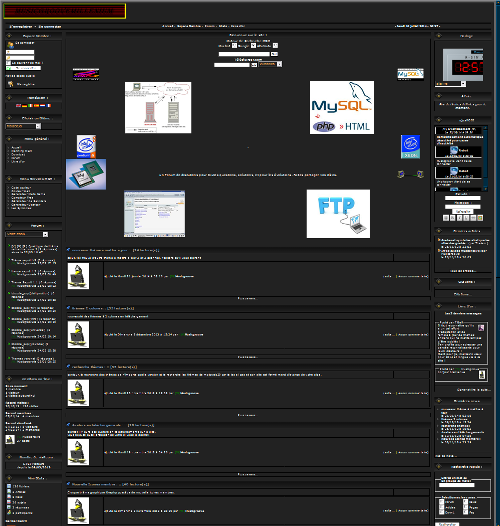This screenshot has height=526, width=500.
Task: Click the underline formatting button in shoutbox
Action: tap(466, 218)
